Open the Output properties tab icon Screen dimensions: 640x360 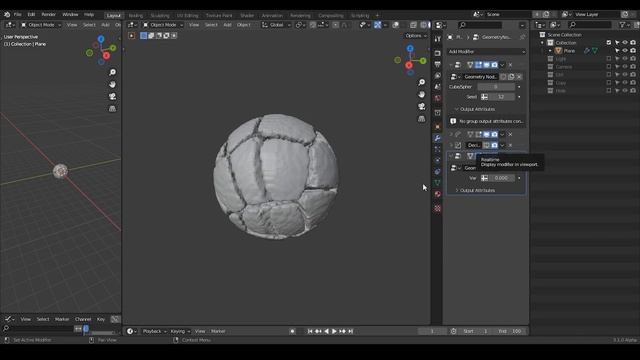click(x=438, y=64)
